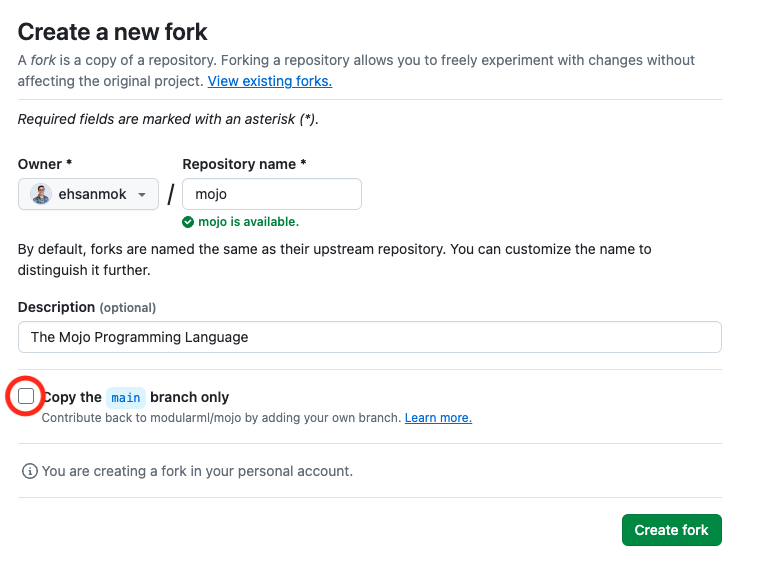This screenshot has height=563, width=762.
Task: Focus the Repository name field containing mojo
Action: (272, 194)
